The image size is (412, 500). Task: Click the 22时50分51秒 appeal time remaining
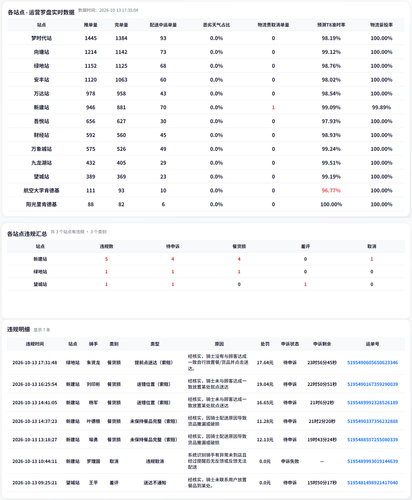pyautogui.click(x=322, y=384)
